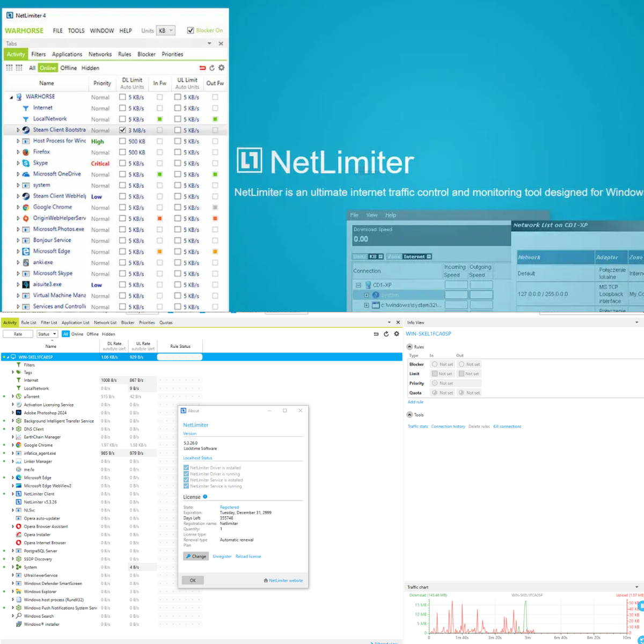This screenshot has height=644, width=644.
Task: Select the µTorrent icon in the lower list
Action: (x=19, y=397)
